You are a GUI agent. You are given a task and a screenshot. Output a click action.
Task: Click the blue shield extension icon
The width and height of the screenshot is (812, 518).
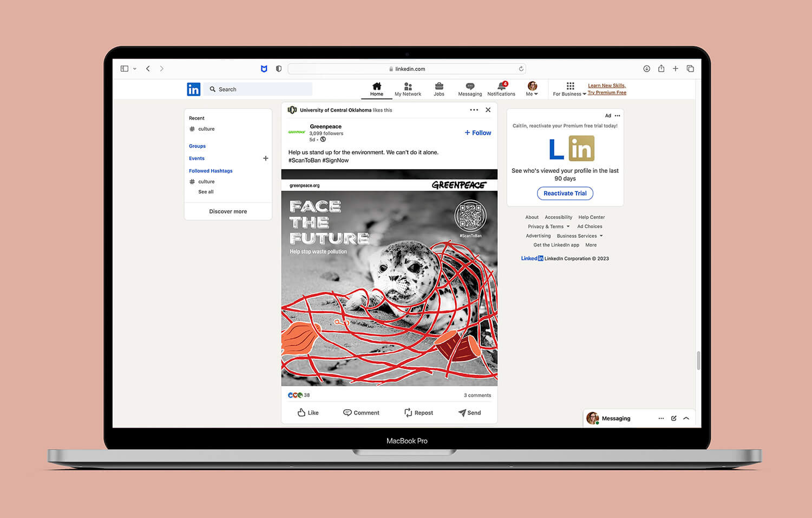264,69
